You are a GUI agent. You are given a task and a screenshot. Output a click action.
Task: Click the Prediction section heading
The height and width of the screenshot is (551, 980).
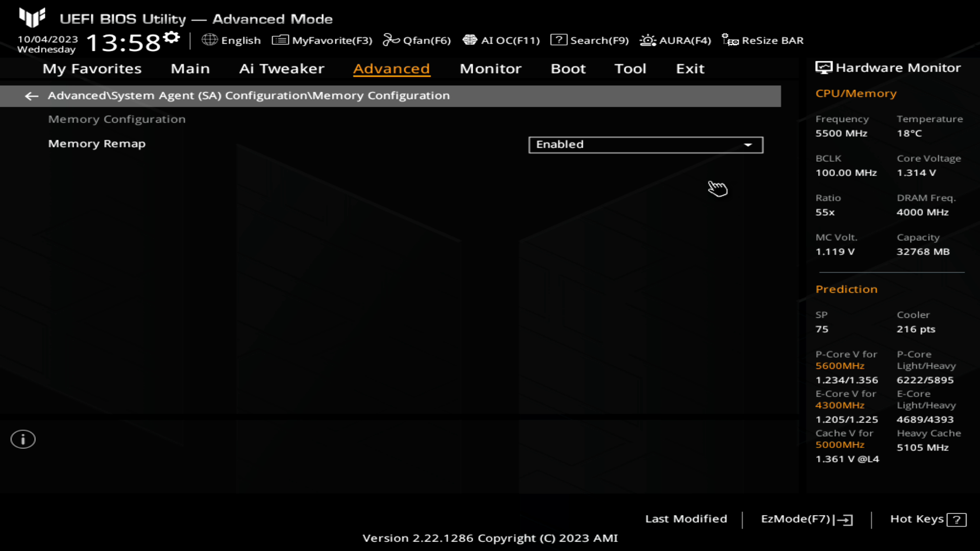click(x=846, y=289)
